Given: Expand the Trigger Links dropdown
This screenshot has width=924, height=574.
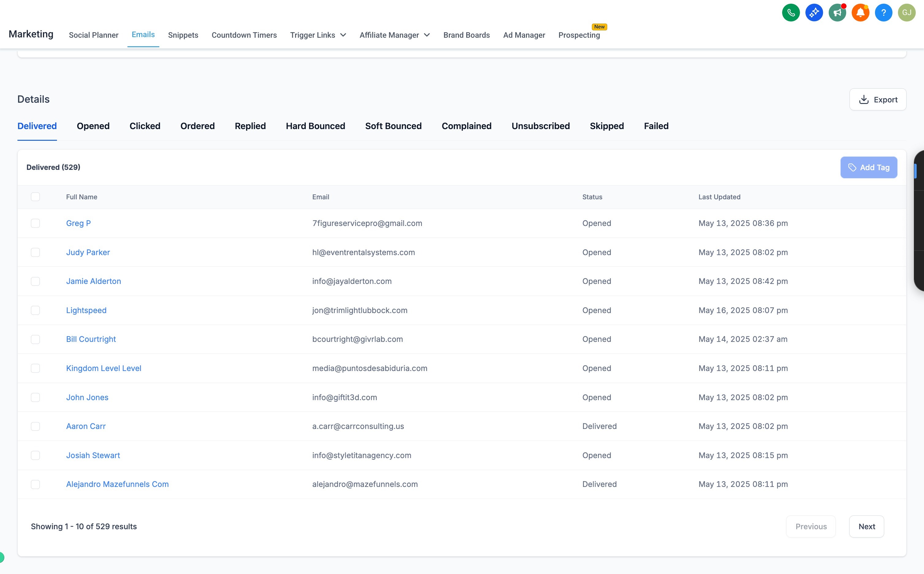Looking at the screenshot, I should [x=318, y=35].
